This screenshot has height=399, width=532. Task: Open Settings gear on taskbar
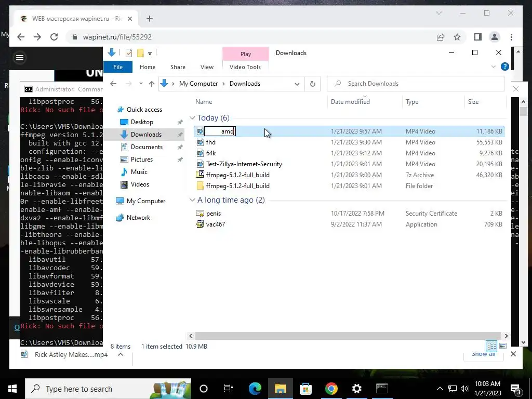356,389
